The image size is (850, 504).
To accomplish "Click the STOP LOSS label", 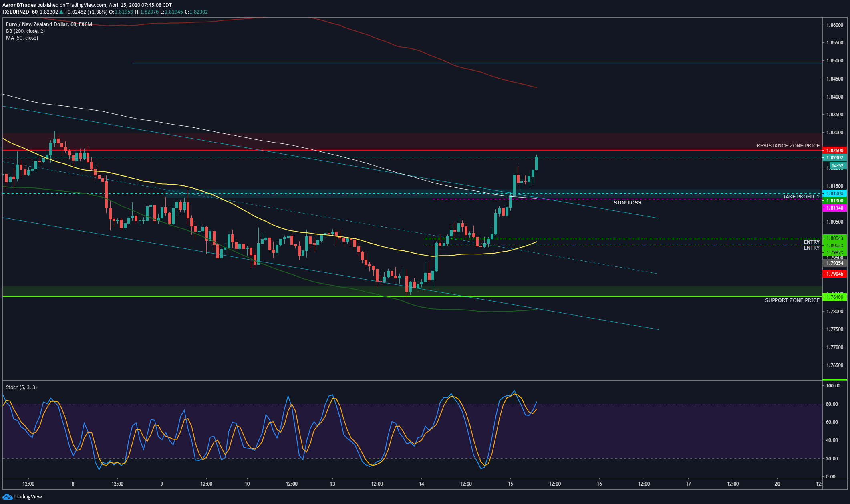I will tap(627, 203).
